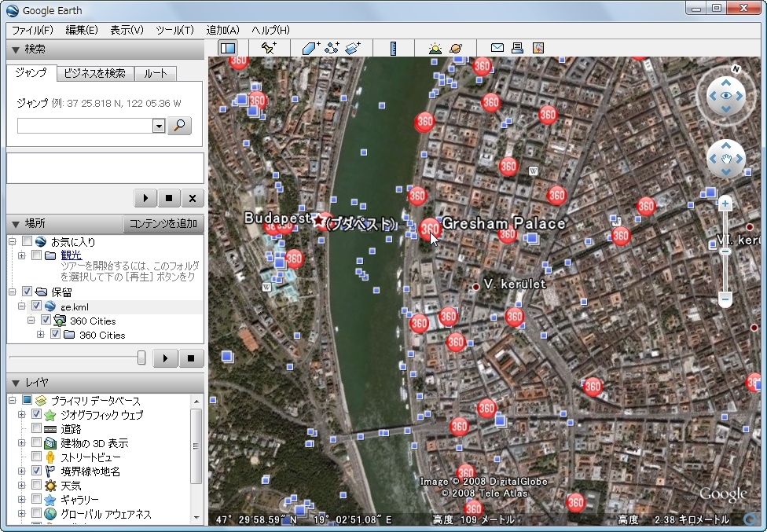Click the 360 Cities network link icon

[60, 321]
